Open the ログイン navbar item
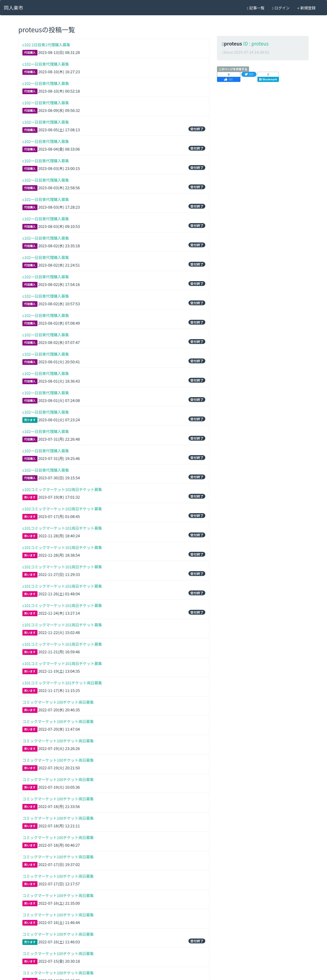The image size is (327, 980). click(281, 8)
